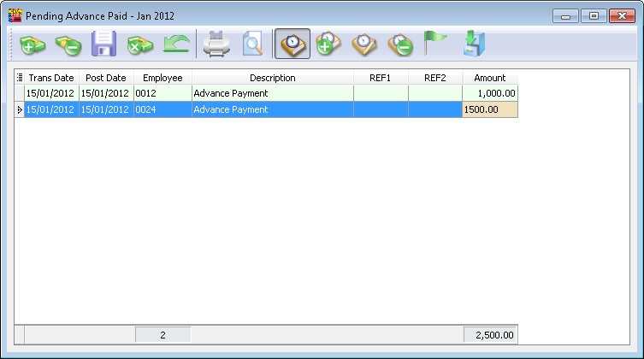Sort by the Employee column header
Image resolution: width=644 pixels, height=359 pixels.
162,78
